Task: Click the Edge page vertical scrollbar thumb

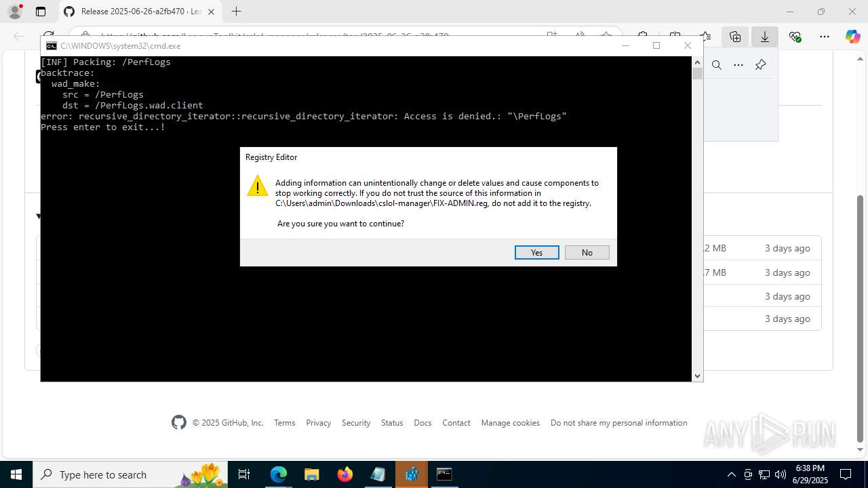Action: tap(861, 319)
